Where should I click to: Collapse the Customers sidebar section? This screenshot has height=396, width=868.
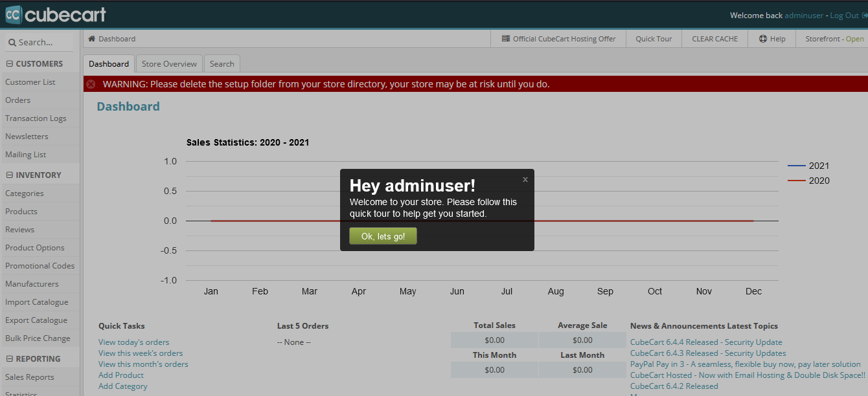10,64
